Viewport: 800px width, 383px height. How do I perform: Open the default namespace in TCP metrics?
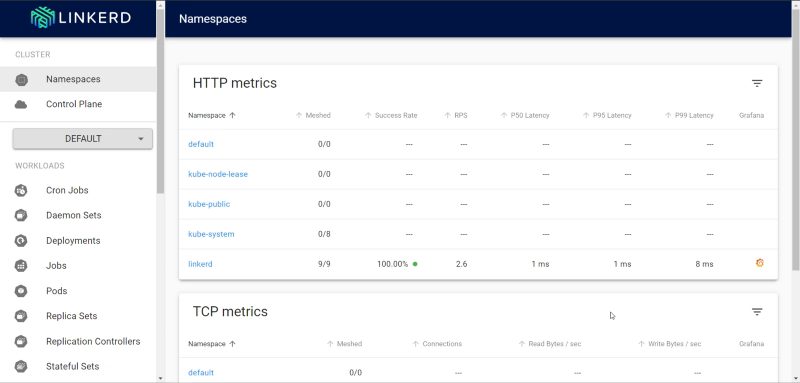201,373
